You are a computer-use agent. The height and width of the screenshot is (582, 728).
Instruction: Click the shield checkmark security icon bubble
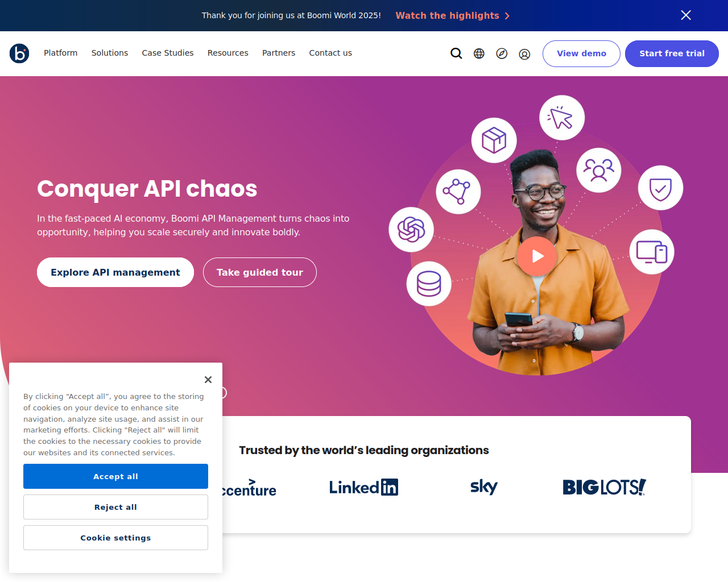[660, 188]
